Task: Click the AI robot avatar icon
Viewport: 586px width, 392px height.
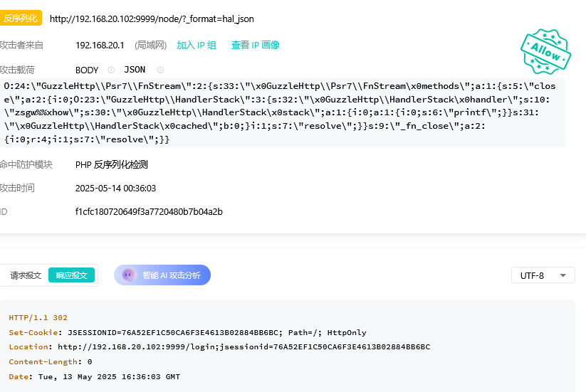Action: pos(128,275)
